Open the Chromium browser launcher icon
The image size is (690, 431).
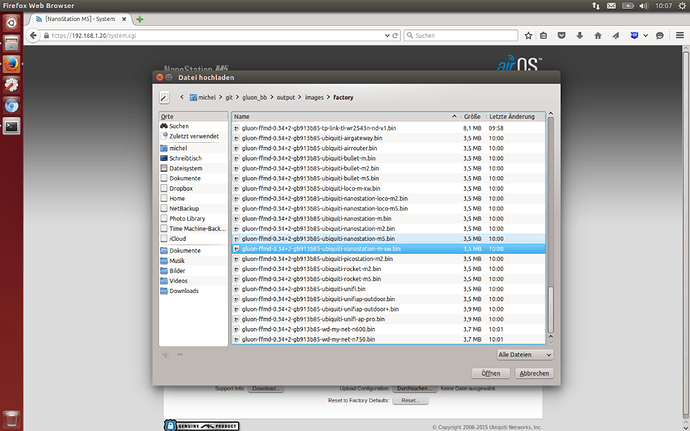point(11,106)
